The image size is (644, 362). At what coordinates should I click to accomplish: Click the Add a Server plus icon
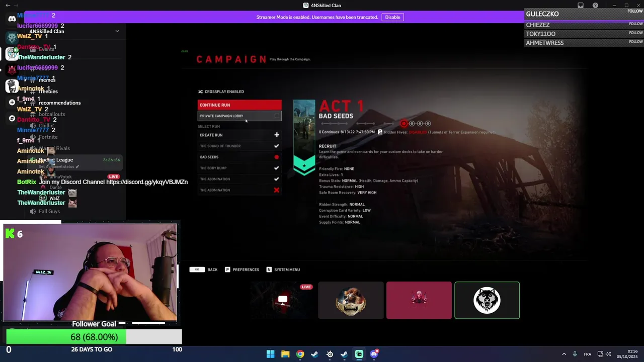12,102
